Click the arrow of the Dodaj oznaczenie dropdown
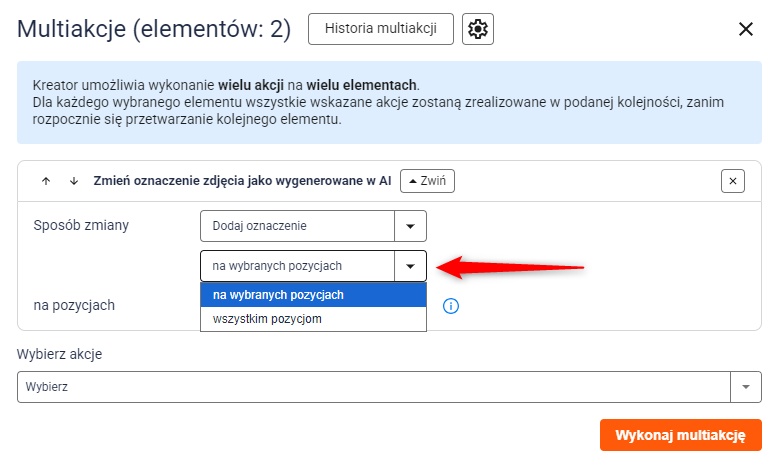The width and height of the screenshot is (778, 468). pyautogui.click(x=410, y=226)
